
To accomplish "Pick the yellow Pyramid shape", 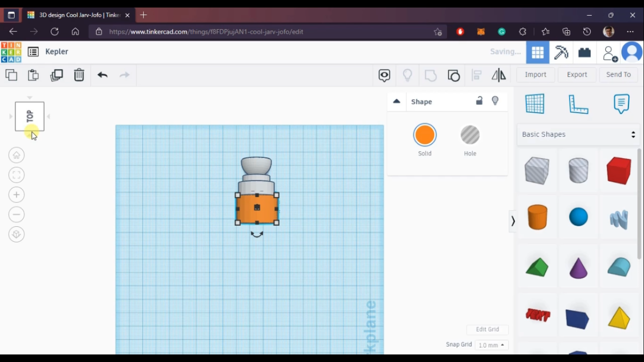I will [x=619, y=317].
